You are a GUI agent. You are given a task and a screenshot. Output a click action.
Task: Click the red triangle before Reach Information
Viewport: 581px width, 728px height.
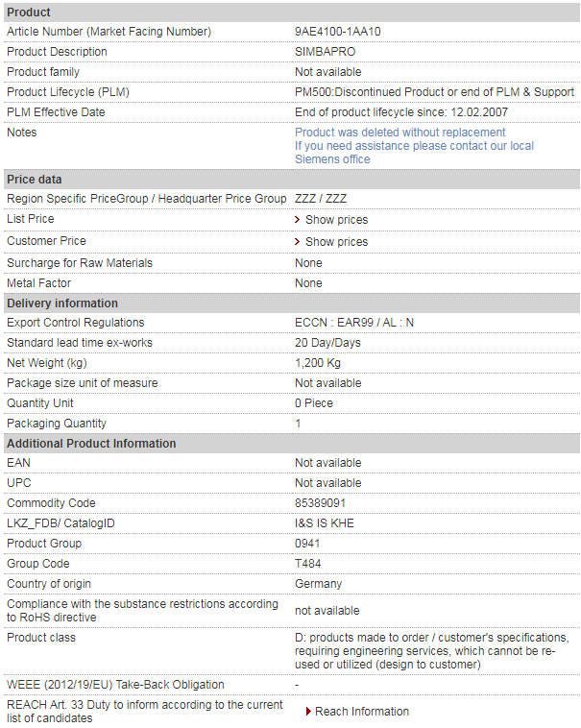pyautogui.click(x=308, y=712)
